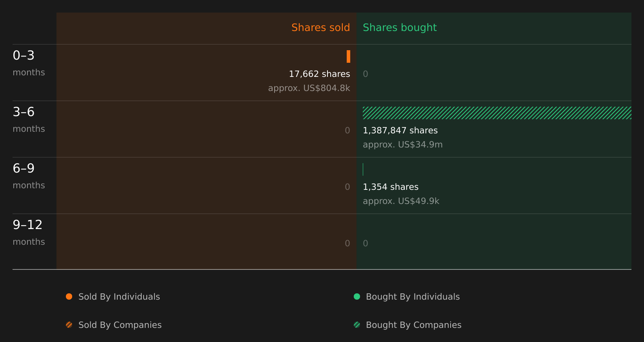Click the Shares sold column header

point(320,27)
